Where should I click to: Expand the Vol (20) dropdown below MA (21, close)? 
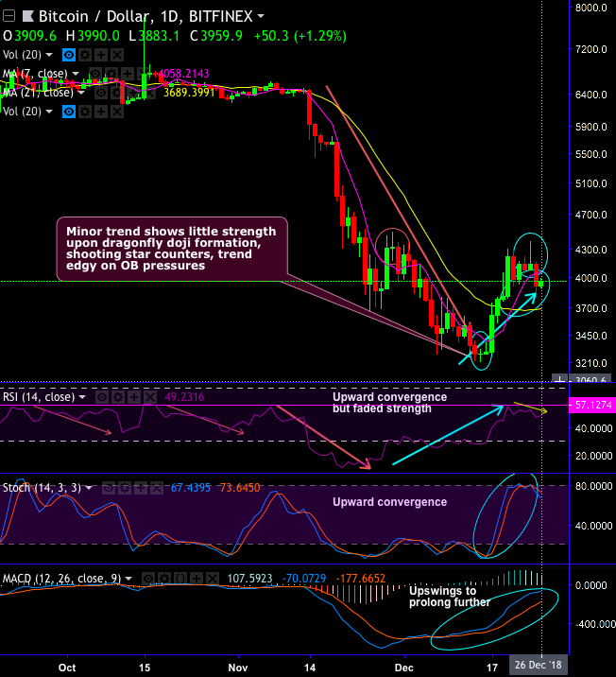click(x=49, y=112)
